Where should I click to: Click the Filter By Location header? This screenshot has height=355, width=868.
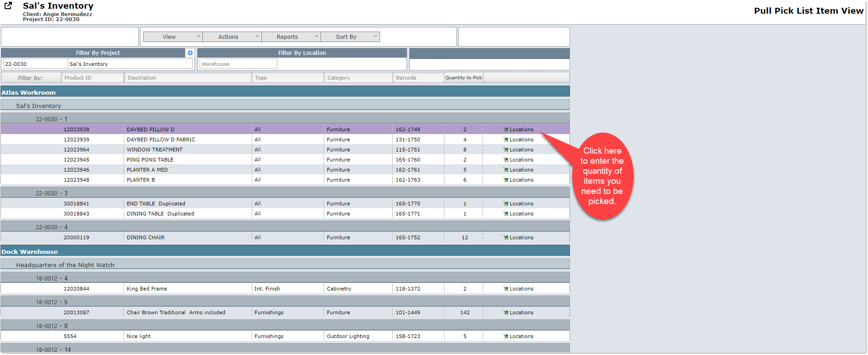click(302, 53)
